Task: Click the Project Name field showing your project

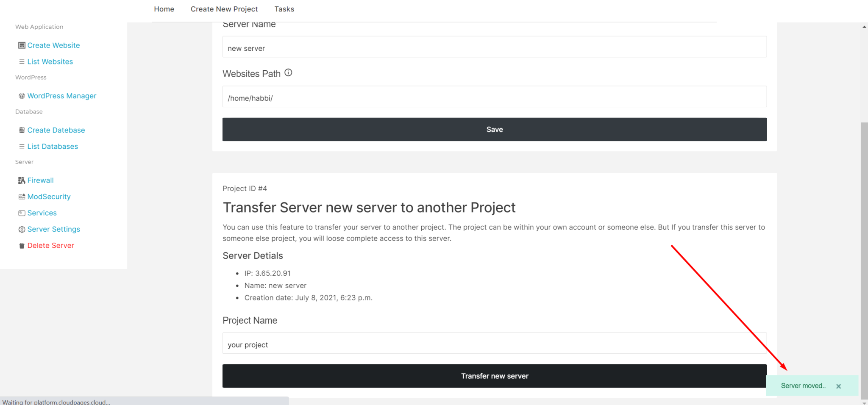Action: point(494,344)
